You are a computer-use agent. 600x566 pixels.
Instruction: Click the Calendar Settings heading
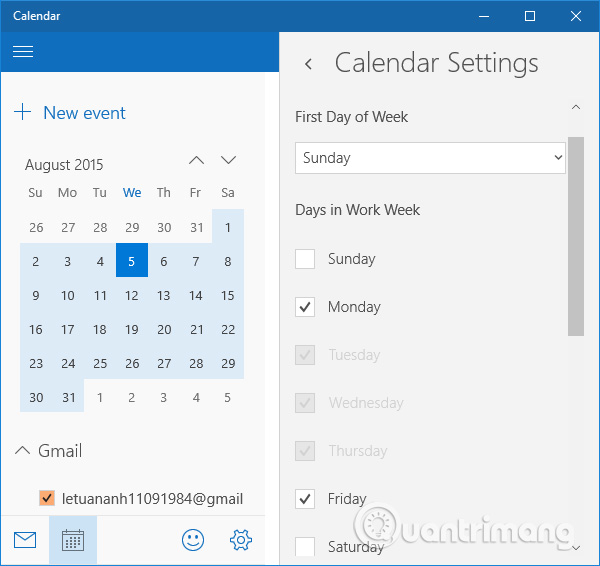[437, 63]
